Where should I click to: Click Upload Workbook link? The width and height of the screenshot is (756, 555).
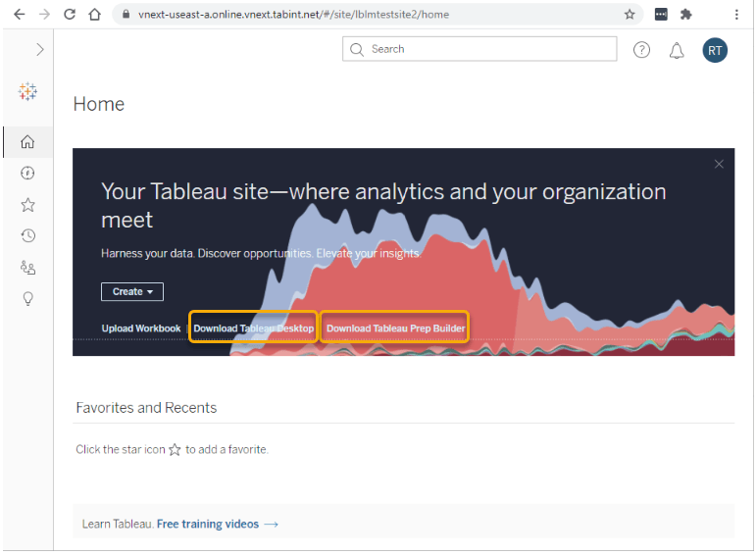click(141, 328)
